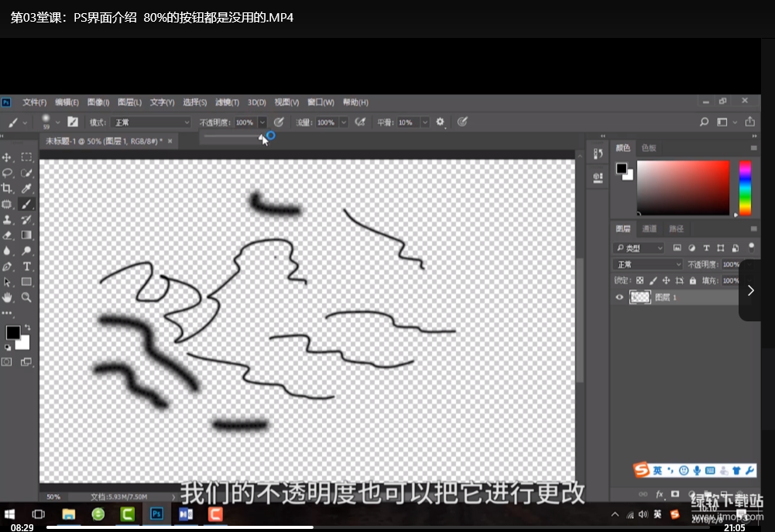The width and height of the screenshot is (775, 532).
Task: Open the Brush Settings panel icon in options bar
Action: tap(72, 122)
